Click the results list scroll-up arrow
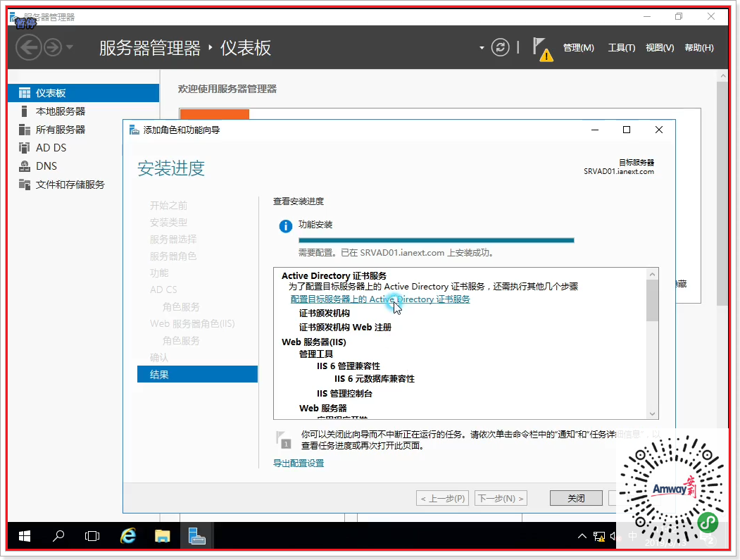The width and height of the screenshot is (740, 560). pyautogui.click(x=652, y=274)
